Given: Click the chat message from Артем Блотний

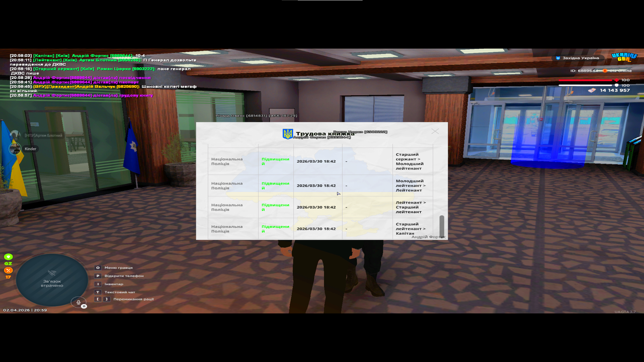Looking at the screenshot, I should (103, 62).
